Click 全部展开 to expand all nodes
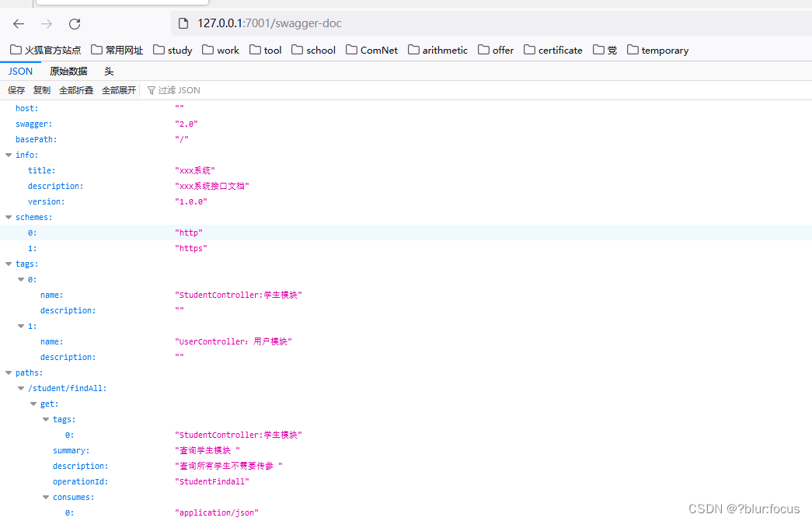The image size is (812, 521). (x=119, y=90)
